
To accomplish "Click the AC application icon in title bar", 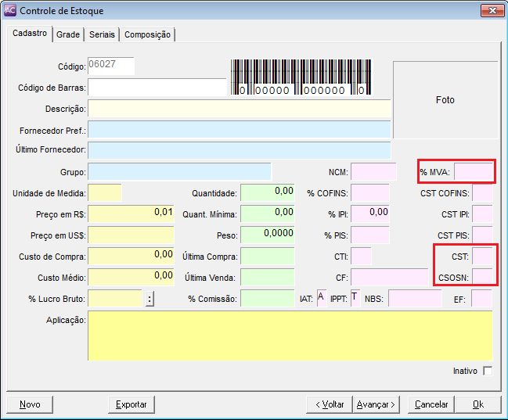I will tap(10, 11).
